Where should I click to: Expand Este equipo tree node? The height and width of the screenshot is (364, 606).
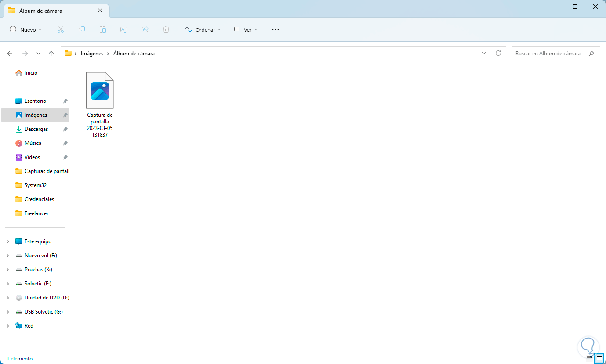point(8,241)
